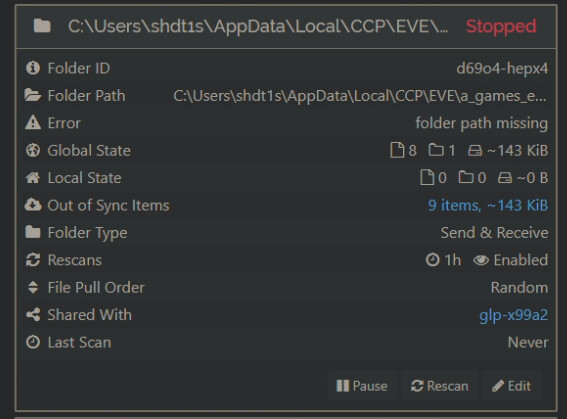The height and width of the screenshot is (419, 567).
Task: Click the Folder ID info icon
Action: [33, 68]
